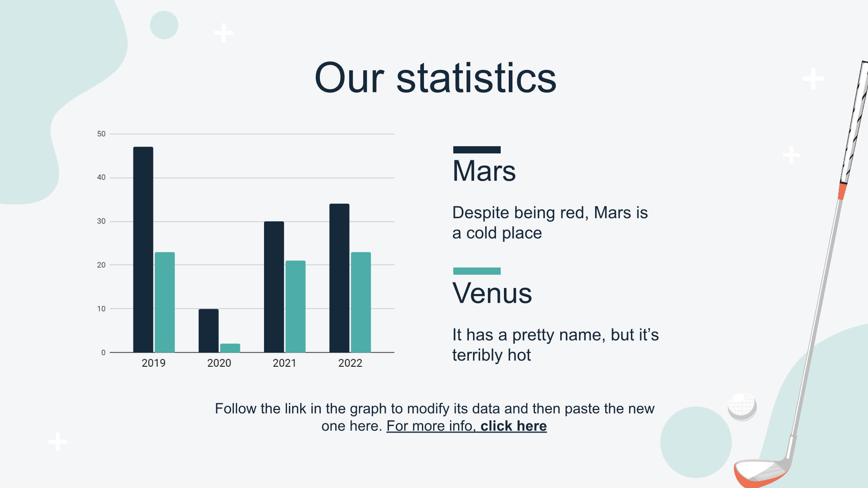
Task: Click the golf club head
Action: coord(761,472)
